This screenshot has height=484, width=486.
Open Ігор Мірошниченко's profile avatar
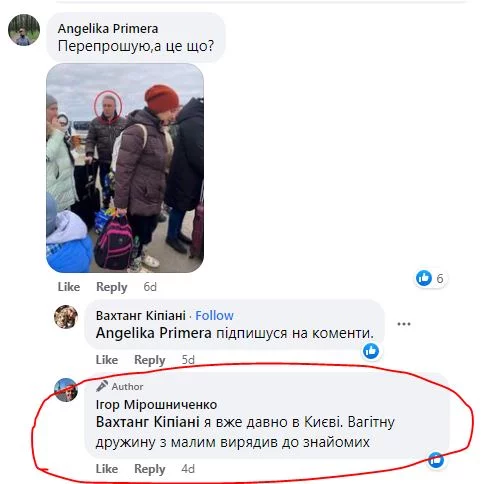tap(66, 390)
